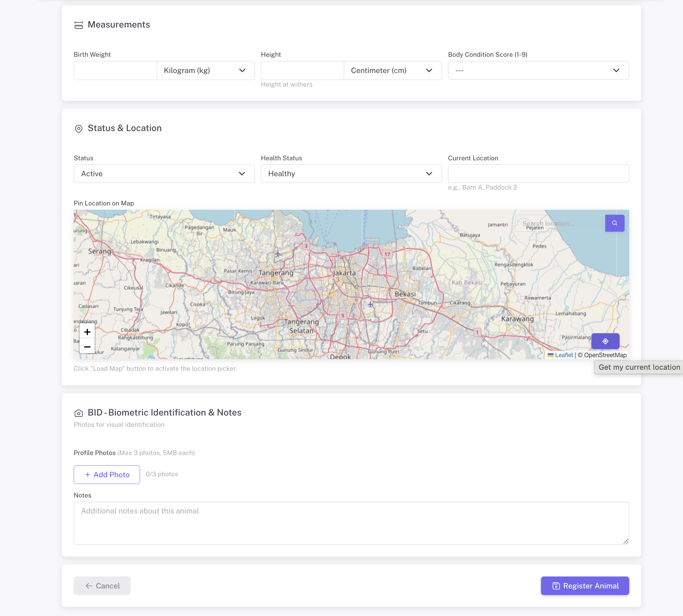Click the ruler icon beside Measurements heading
The height and width of the screenshot is (616, 683).
pos(79,25)
